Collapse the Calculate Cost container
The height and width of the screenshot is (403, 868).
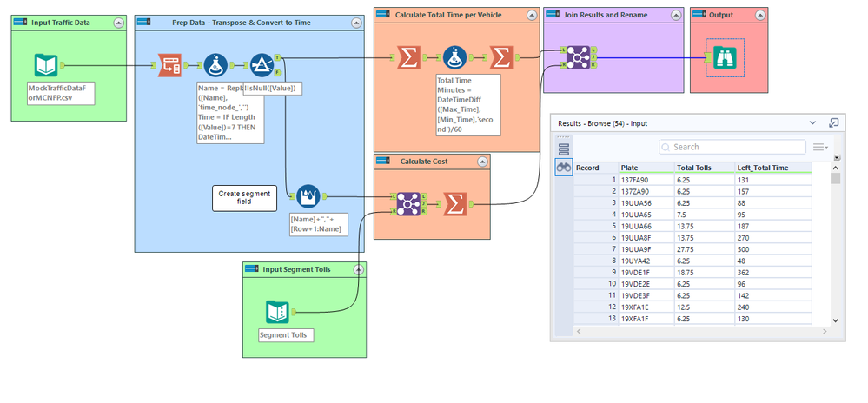tap(482, 162)
